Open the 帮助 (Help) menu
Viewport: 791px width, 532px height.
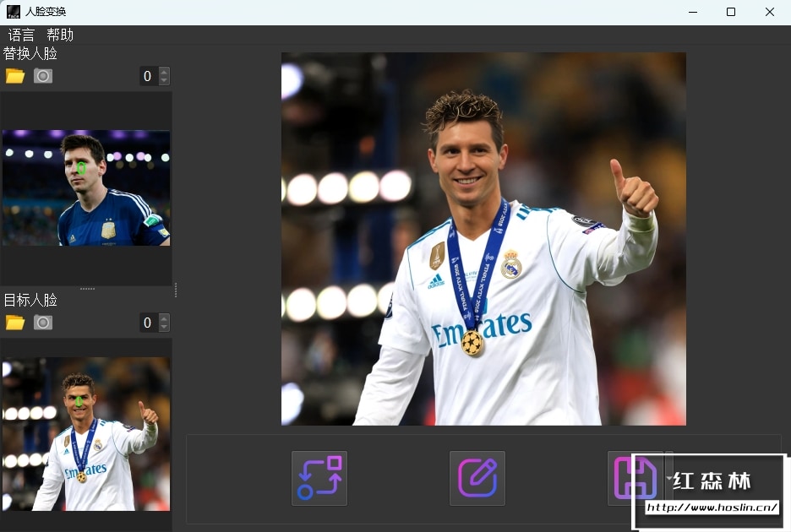(x=60, y=35)
